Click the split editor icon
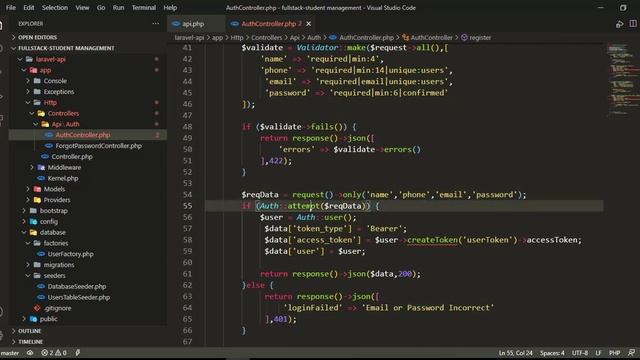 (633, 24)
